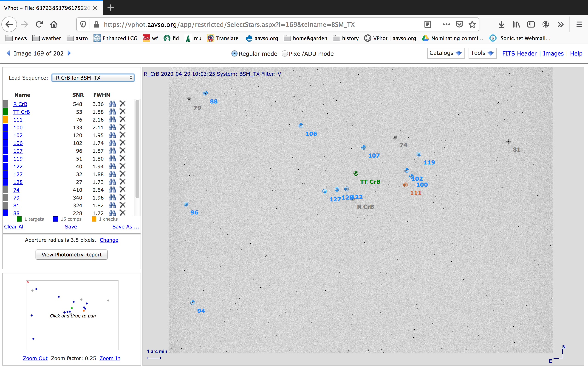Delete TT CrB using X icon
Screen dimensions: 588x367
[x=123, y=112]
